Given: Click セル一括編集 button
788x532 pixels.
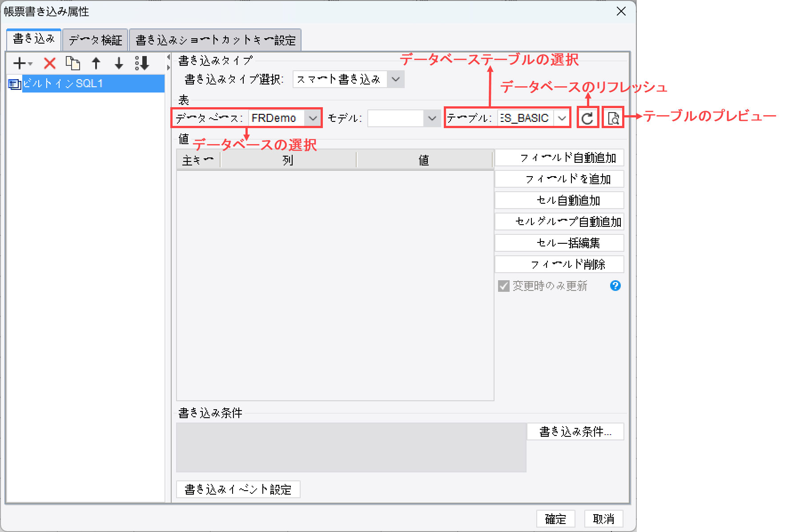Looking at the screenshot, I should tap(559, 243).
